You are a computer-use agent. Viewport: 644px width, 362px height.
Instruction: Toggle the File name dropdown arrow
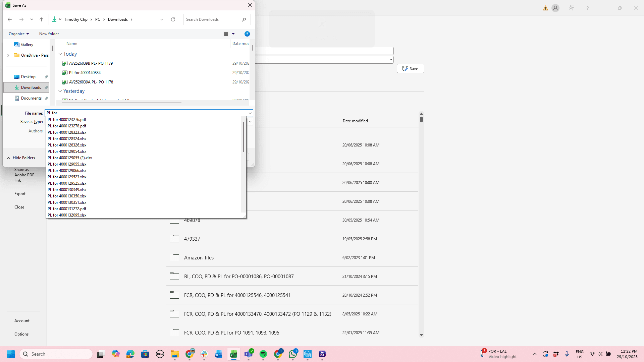[250, 113]
